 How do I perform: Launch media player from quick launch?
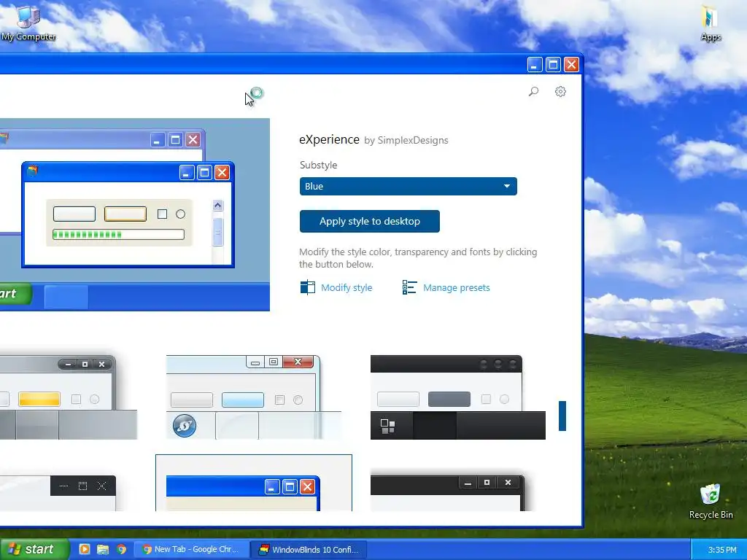(x=85, y=549)
